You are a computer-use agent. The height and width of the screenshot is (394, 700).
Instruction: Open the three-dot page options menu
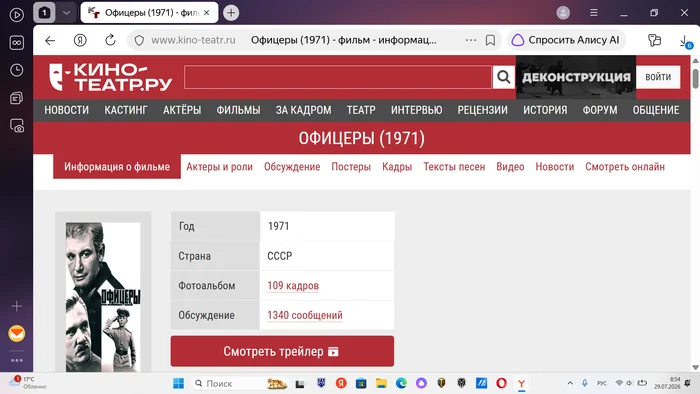click(x=471, y=40)
